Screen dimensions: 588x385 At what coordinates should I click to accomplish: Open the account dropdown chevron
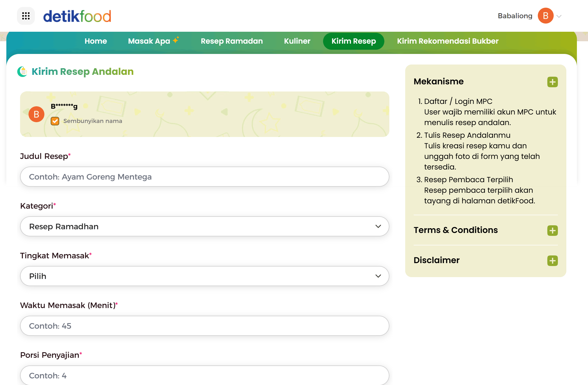click(x=559, y=16)
